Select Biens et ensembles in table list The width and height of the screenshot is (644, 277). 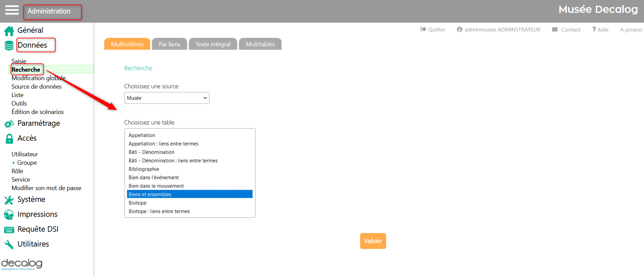pos(190,194)
